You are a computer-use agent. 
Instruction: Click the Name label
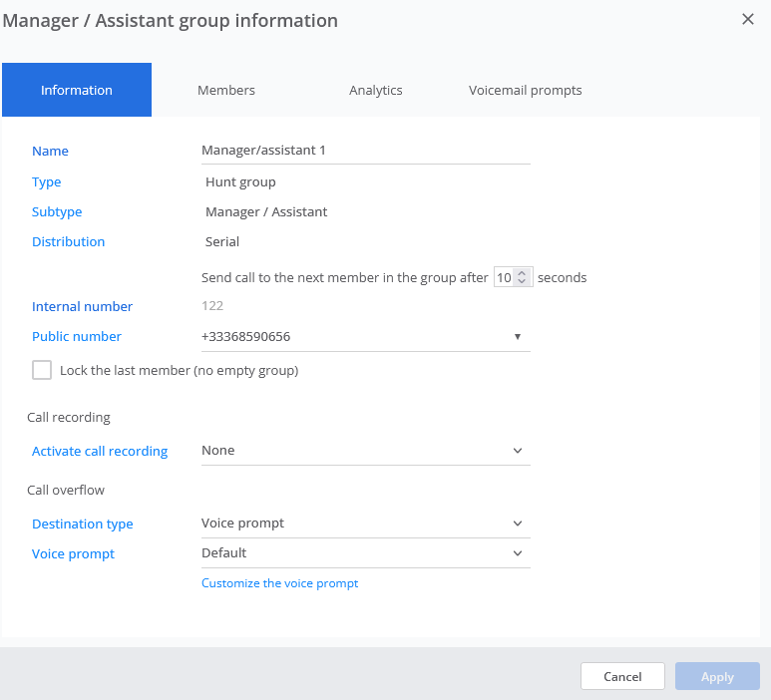pos(50,151)
